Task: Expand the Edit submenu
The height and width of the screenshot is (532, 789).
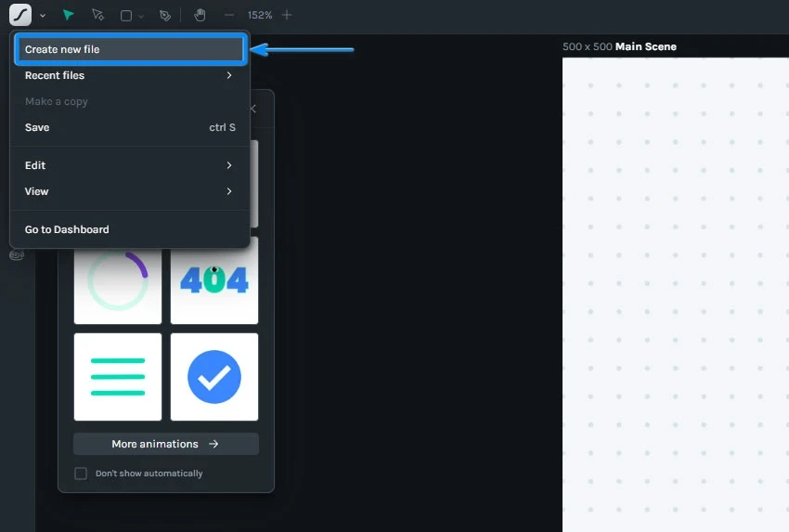Action: point(130,165)
